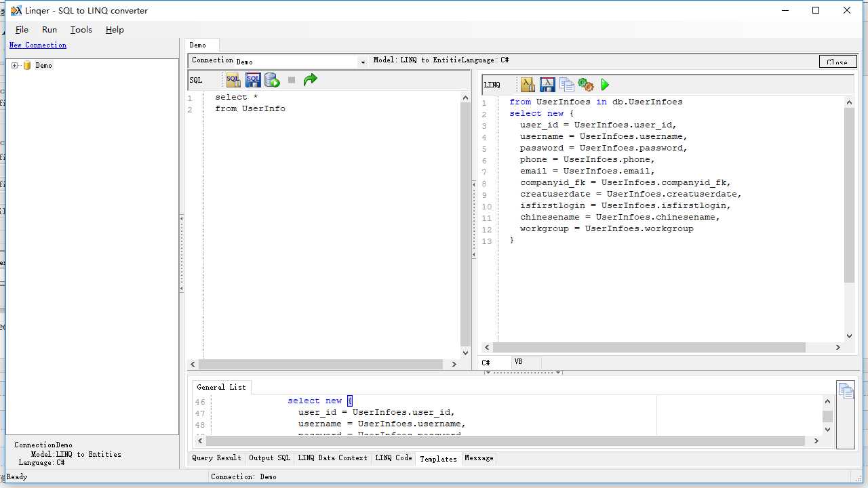
Task: Click the LINQ editor horizontal scrollbar
Action: coord(663,347)
